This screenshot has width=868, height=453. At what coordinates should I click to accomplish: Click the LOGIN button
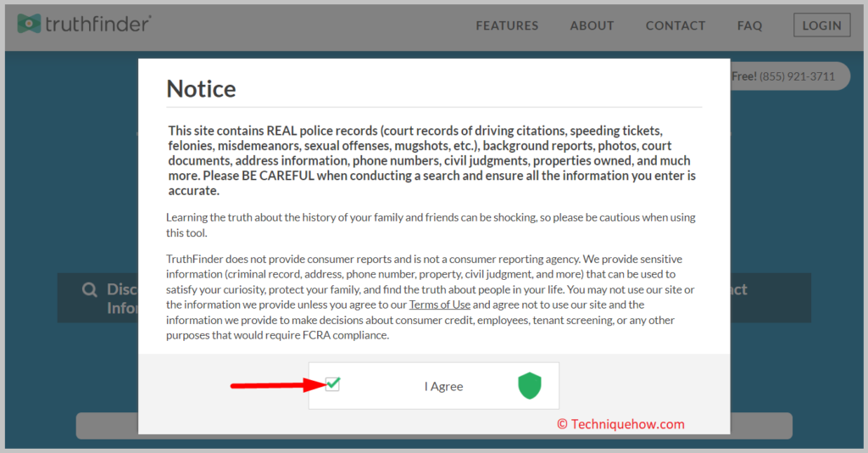click(x=821, y=25)
